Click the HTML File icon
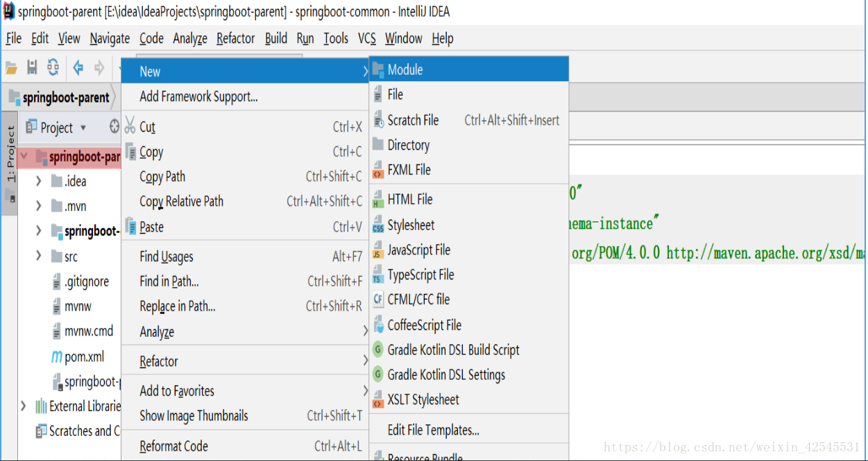Viewport: 868px width, 461px height. 378,200
